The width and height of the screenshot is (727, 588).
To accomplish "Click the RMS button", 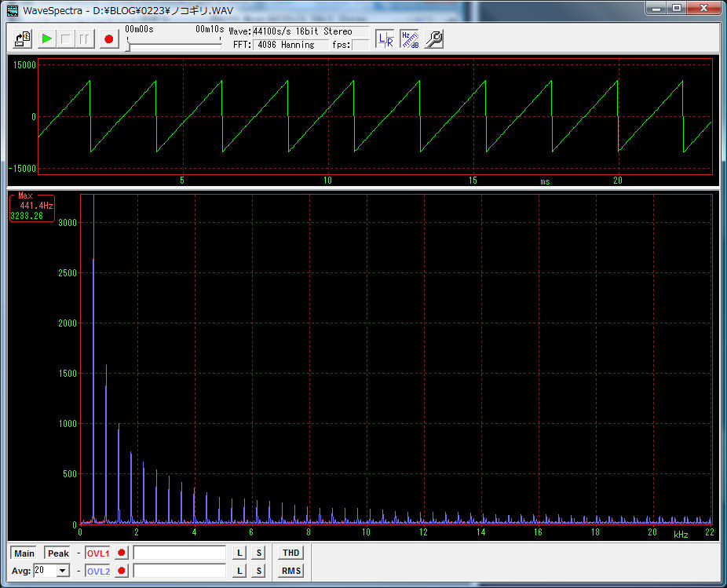I will (290, 571).
